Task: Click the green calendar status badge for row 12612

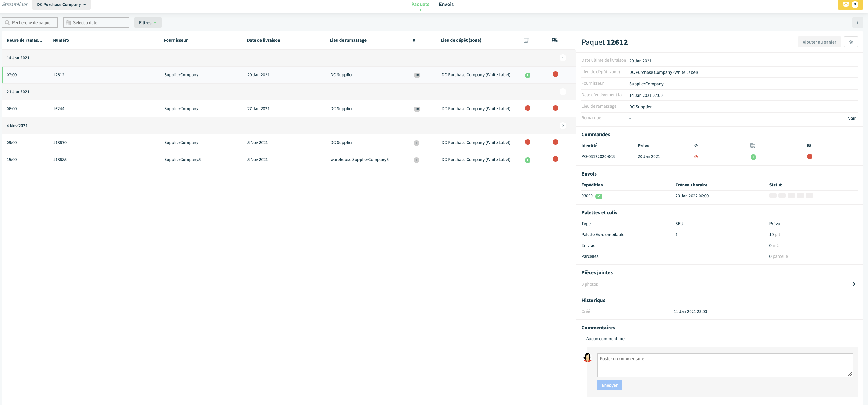Action: tap(528, 75)
